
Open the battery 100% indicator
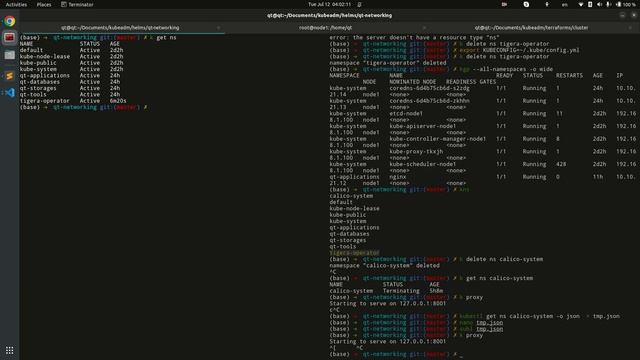[626, 4]
